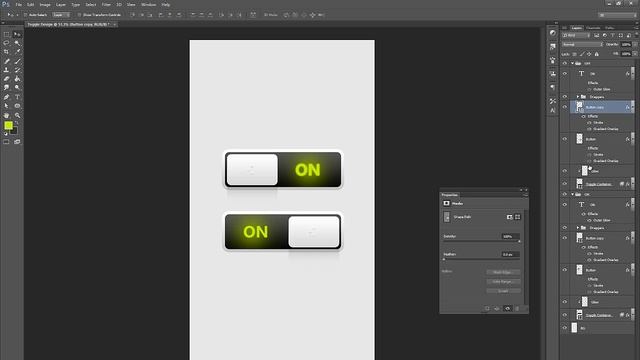Screen dimensions: 640x360
Task: Open the Image menu
Action: (45, 4)
